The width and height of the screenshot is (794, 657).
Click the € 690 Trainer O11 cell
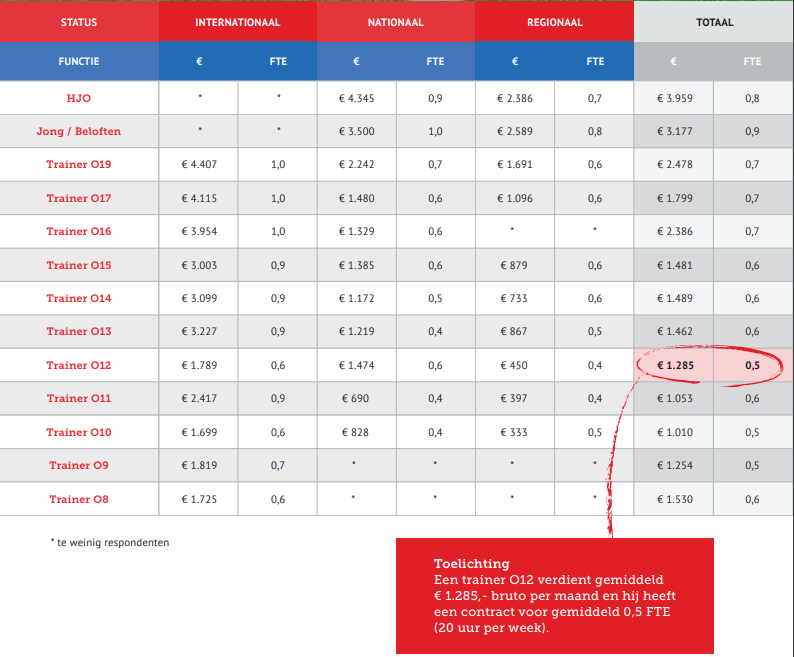pyautogui.click(x=355, y=398)
